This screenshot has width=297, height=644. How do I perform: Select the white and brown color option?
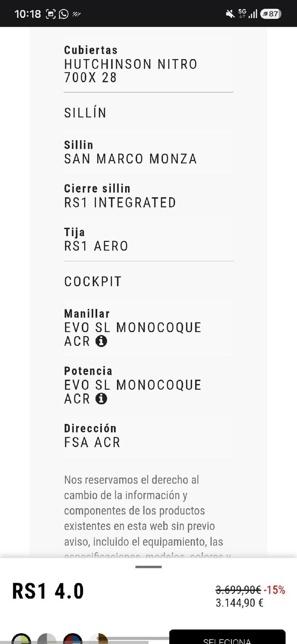click(x=98, y=639)
